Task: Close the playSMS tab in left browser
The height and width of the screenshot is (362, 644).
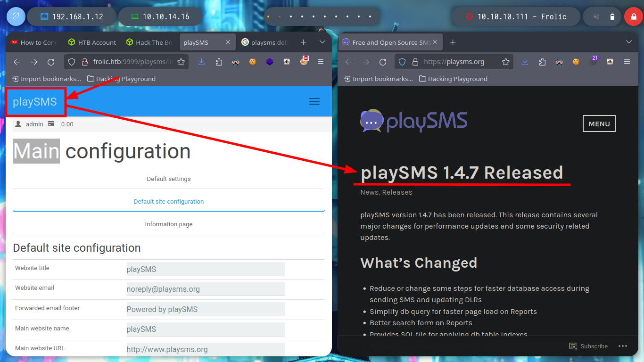Action: pyautogui.click(x=228, y=42)
